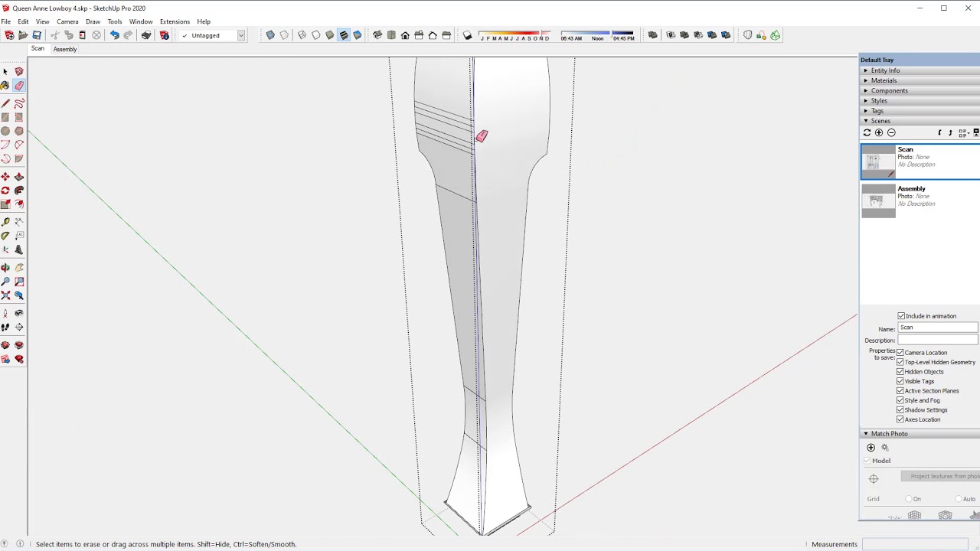
Task: Select the Line pencil tool
Action: [x=5, y=103]
